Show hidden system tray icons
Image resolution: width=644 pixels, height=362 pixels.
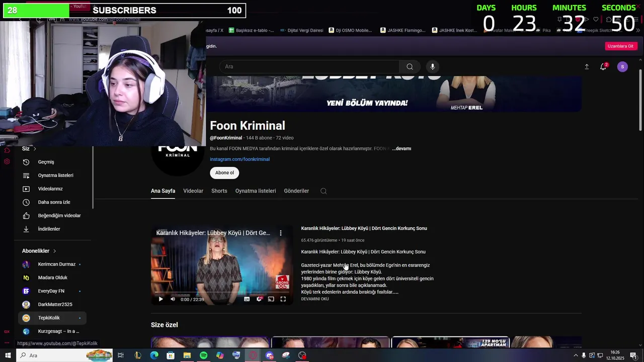576,355
